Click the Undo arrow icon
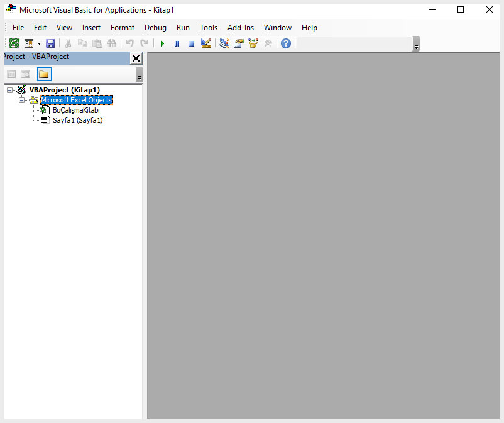The height and width of the screenshot is (423, 504). (130, 43)
